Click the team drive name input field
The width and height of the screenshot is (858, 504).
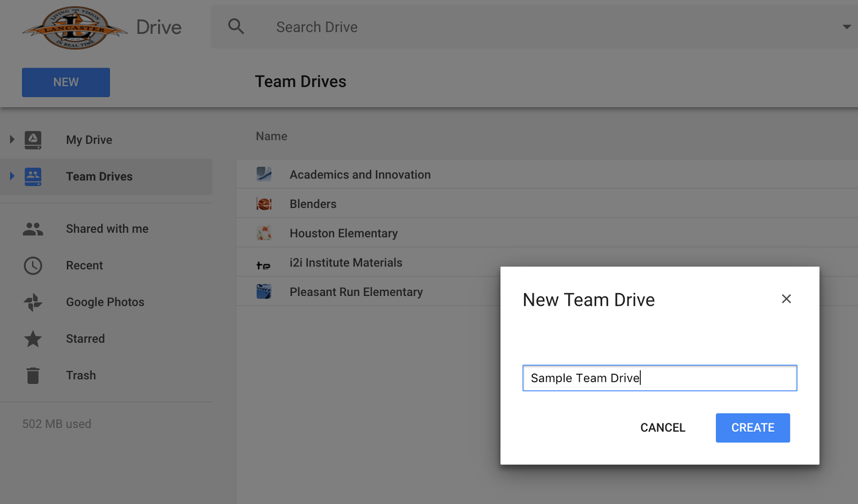coord(660,378)
